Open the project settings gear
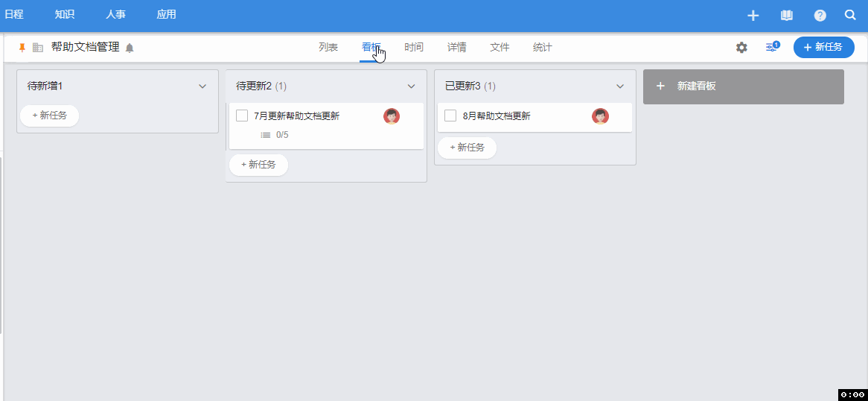This screenshot has width=868, height=401. click(741, 48)
